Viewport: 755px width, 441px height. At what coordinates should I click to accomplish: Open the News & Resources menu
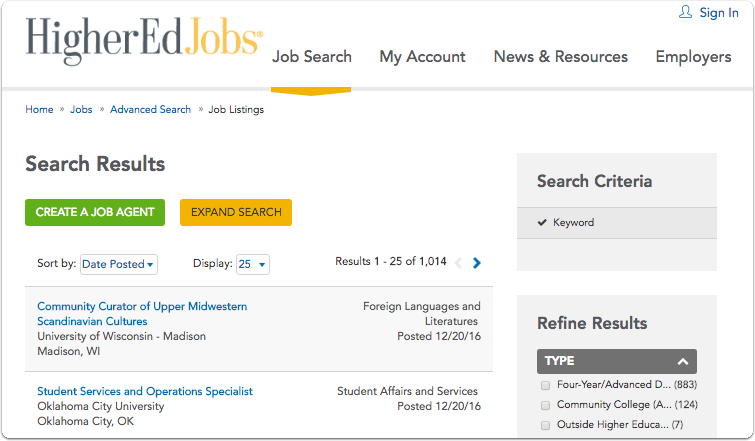[x=560, y=57]
